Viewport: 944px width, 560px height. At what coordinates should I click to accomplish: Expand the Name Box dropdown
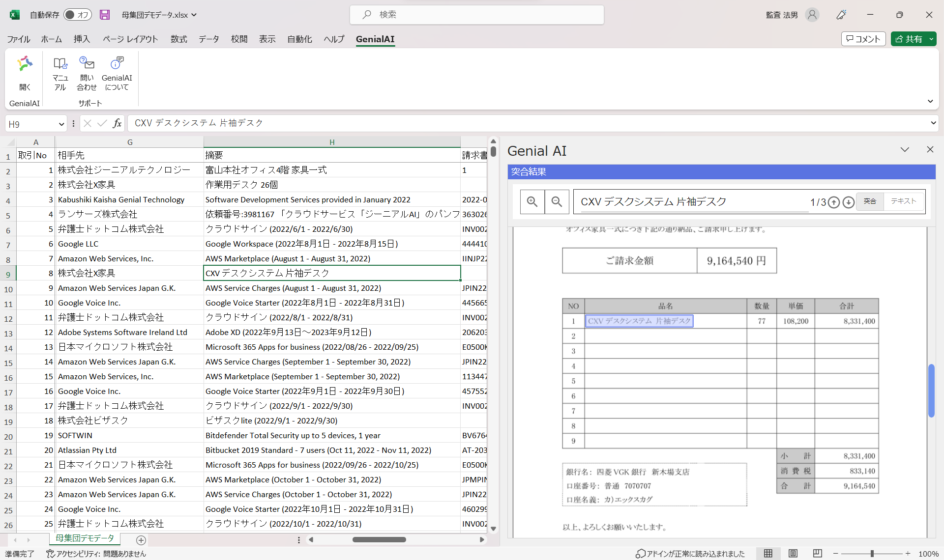(61, 124)
